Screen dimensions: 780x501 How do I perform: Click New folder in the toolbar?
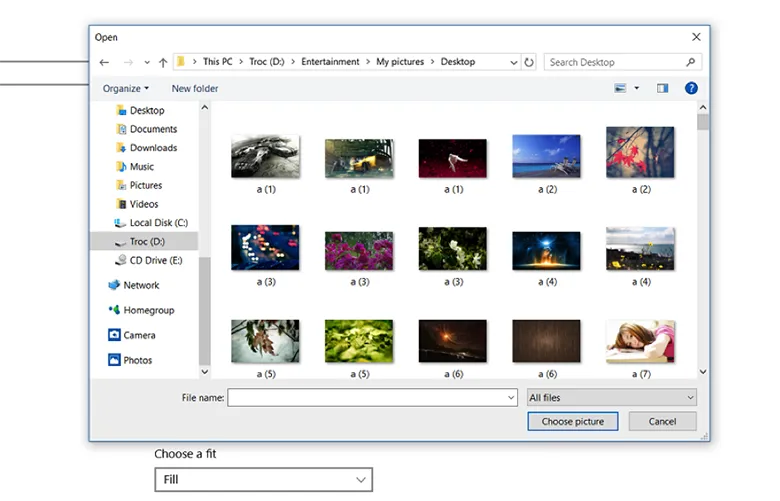pos(195,88)
